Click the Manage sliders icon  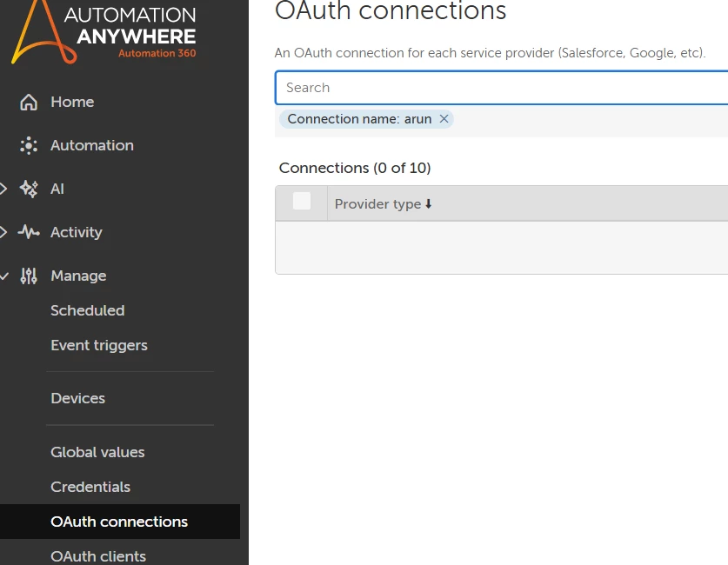[29, 276]
